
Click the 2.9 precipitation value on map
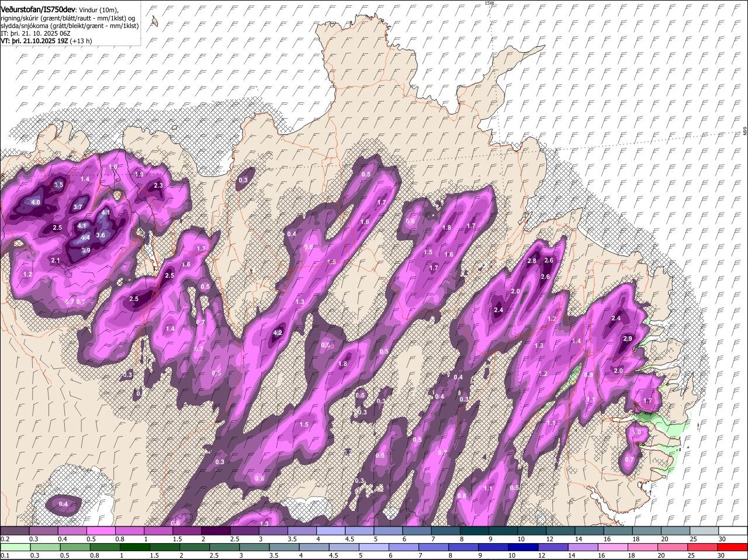(x=628, y=339)
